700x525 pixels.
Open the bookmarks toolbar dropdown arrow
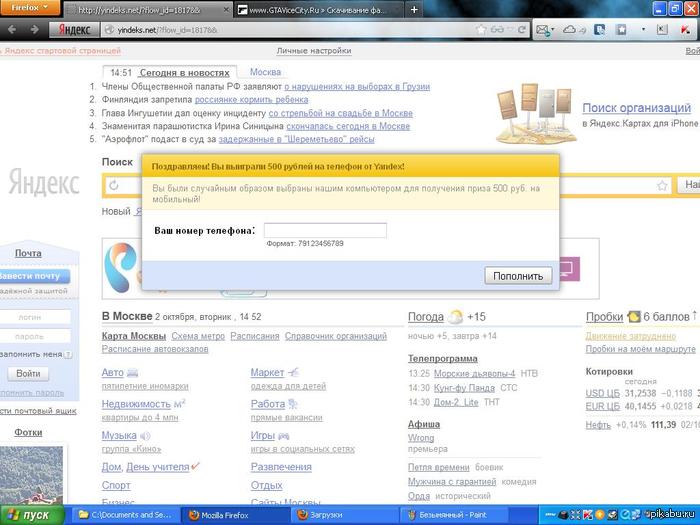(643, 30)
